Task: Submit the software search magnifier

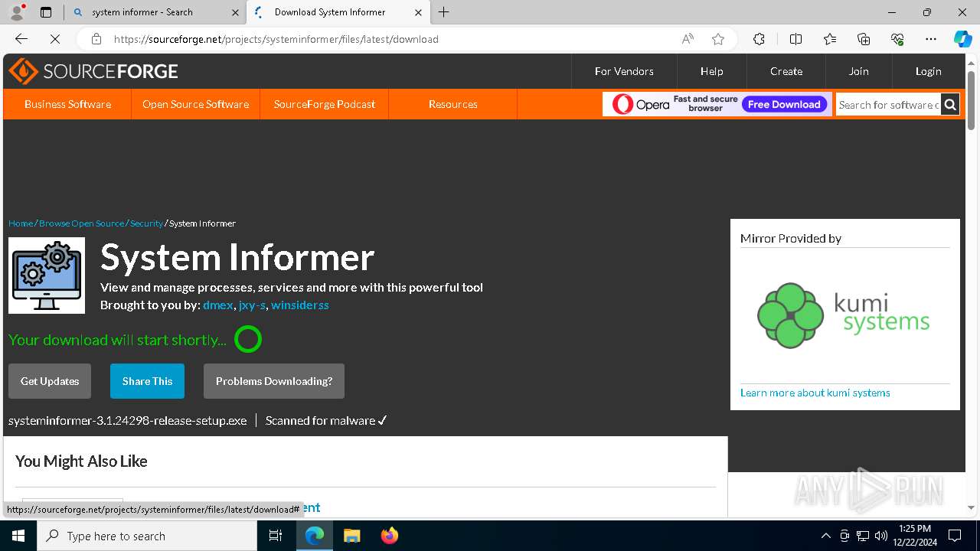Action: point(950,105)
